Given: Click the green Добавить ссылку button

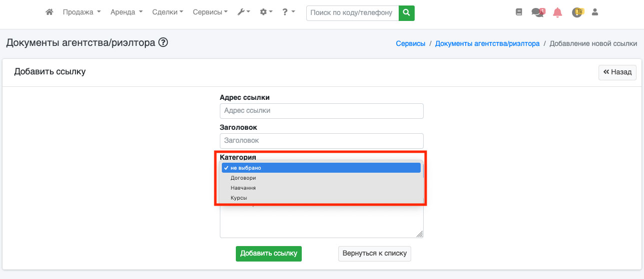Looking at the screenshot, I should click(x=269, y=253).
